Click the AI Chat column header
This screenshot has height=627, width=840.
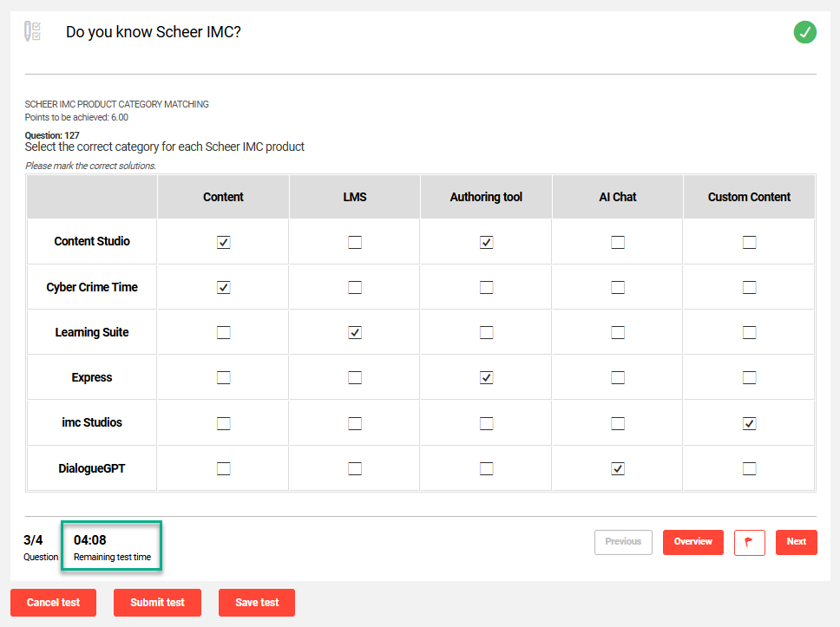click(618, 197)
